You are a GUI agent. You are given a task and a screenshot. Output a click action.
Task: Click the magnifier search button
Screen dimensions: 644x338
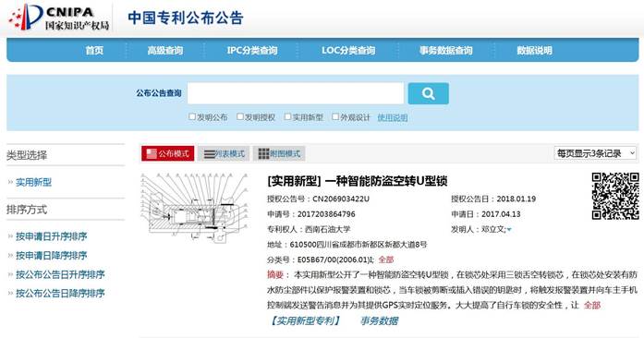(x=428, y=93)
